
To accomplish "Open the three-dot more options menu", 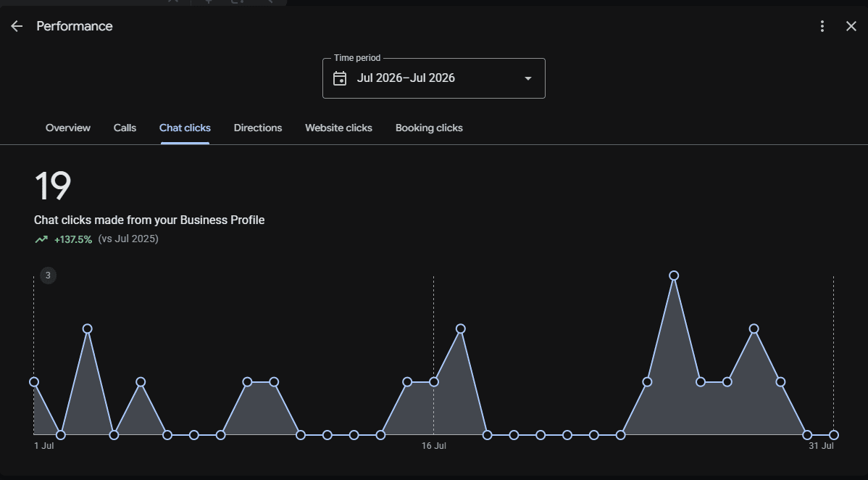I will click(822, 26).
